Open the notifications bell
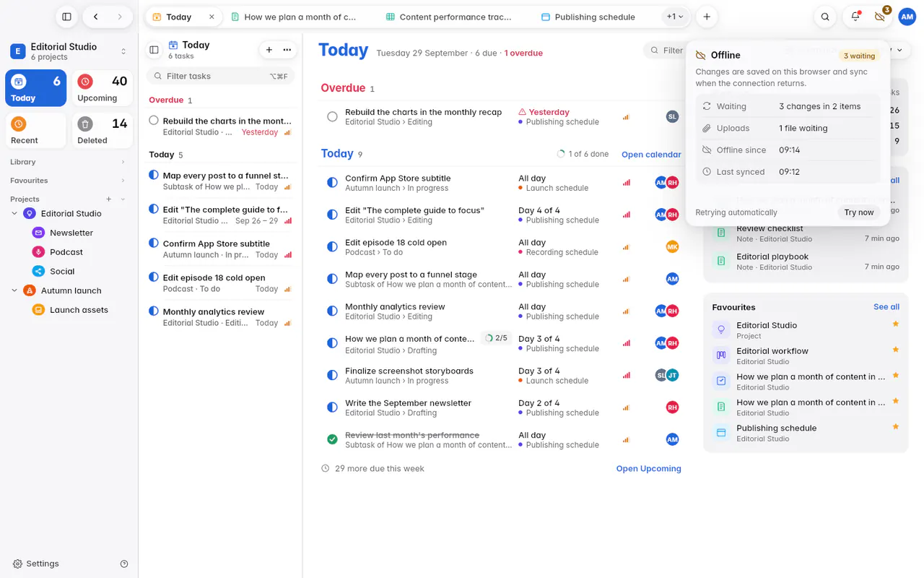924x578 pixels. [855, 17]
